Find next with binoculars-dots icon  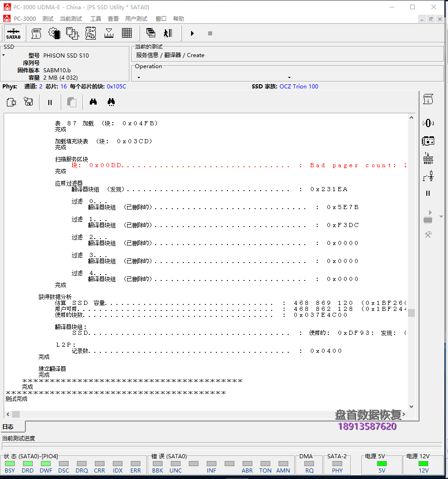[111, 102]
